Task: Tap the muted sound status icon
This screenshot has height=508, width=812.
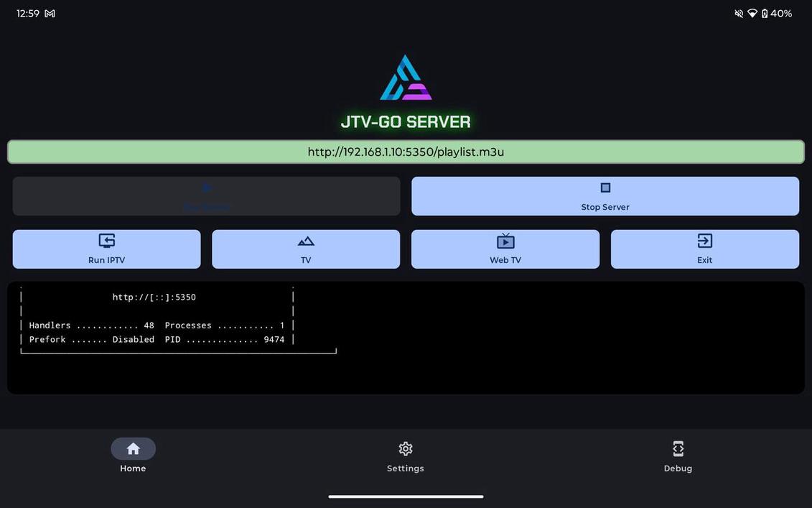Action: tap(739, 14)
